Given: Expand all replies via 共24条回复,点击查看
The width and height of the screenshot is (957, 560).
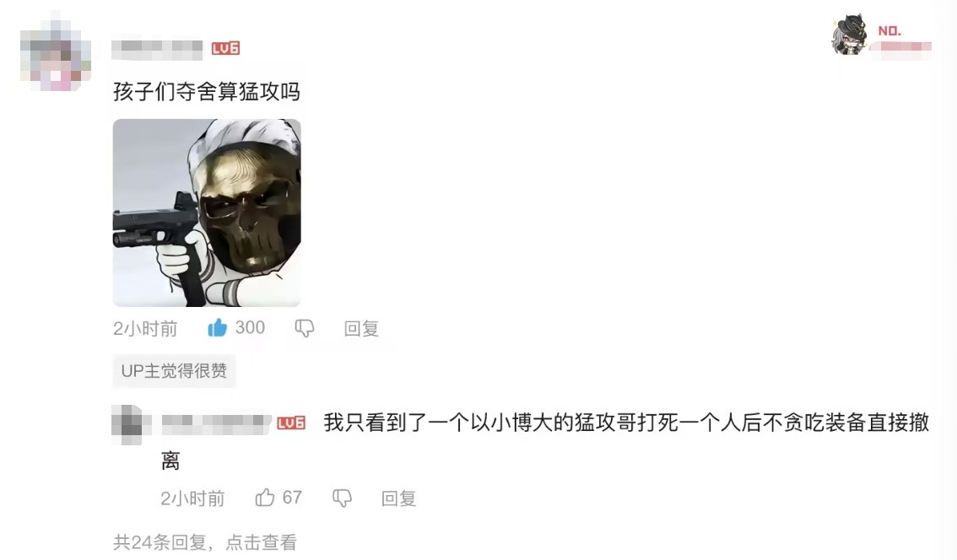Looking at the screenshot, I should 205,541.
